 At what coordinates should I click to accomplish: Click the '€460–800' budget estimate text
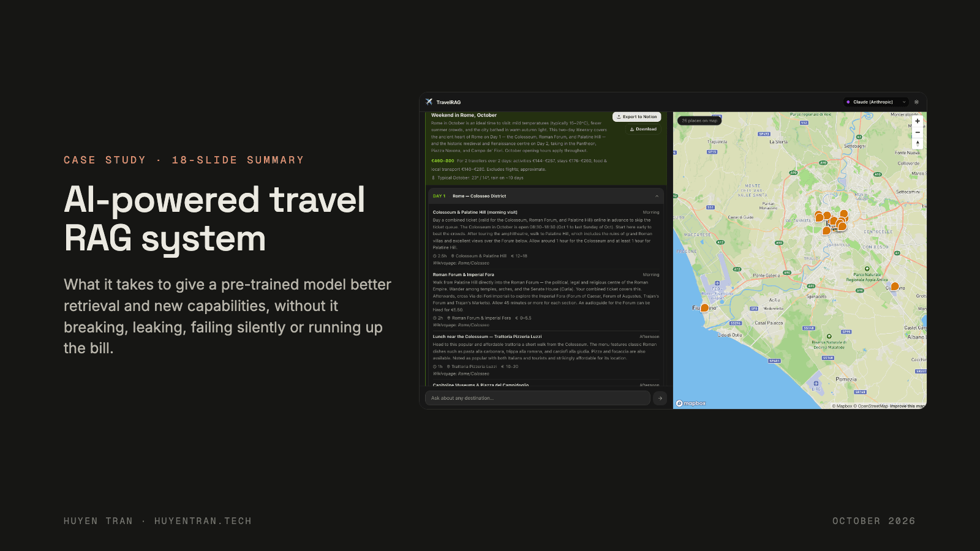pyautogui.click(x=442, y=161)
